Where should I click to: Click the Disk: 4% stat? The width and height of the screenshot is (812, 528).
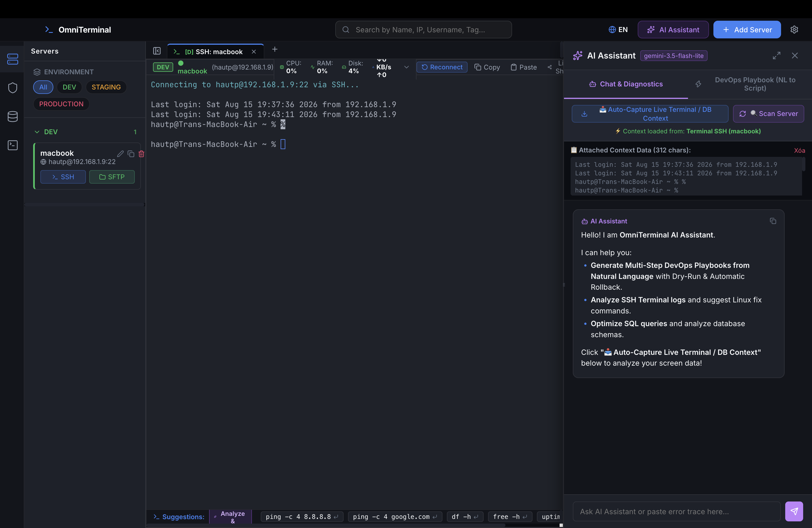click(x=352, y=67)
